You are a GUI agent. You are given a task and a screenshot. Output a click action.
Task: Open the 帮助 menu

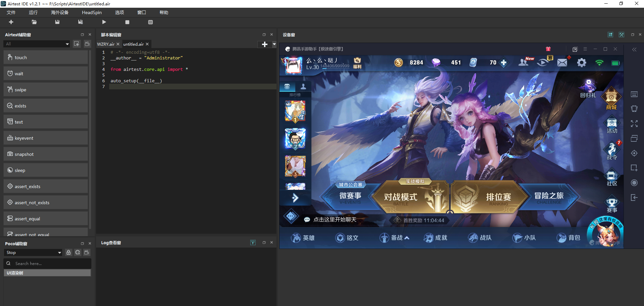[164, 12]
